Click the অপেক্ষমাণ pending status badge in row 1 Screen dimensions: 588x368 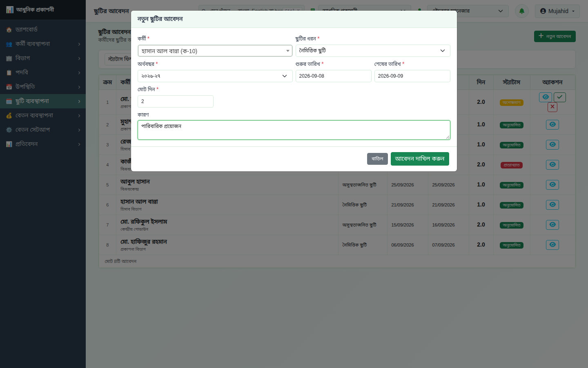point(512,103)
